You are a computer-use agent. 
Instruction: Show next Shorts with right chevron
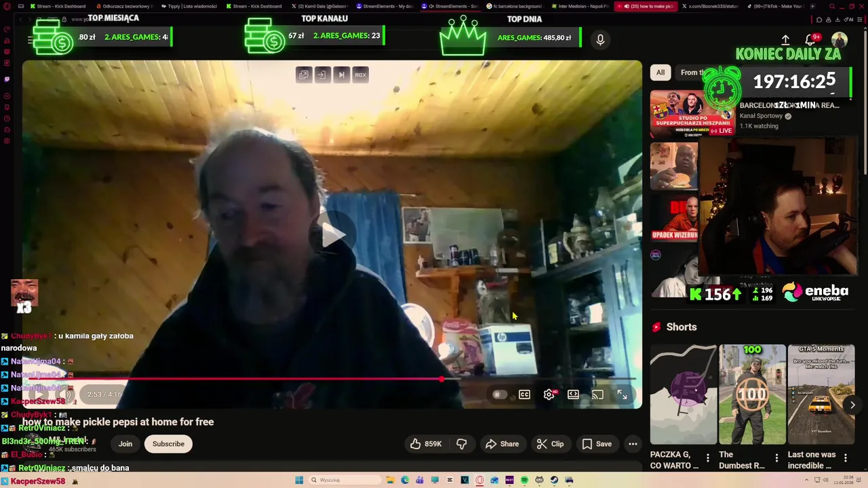852,405
